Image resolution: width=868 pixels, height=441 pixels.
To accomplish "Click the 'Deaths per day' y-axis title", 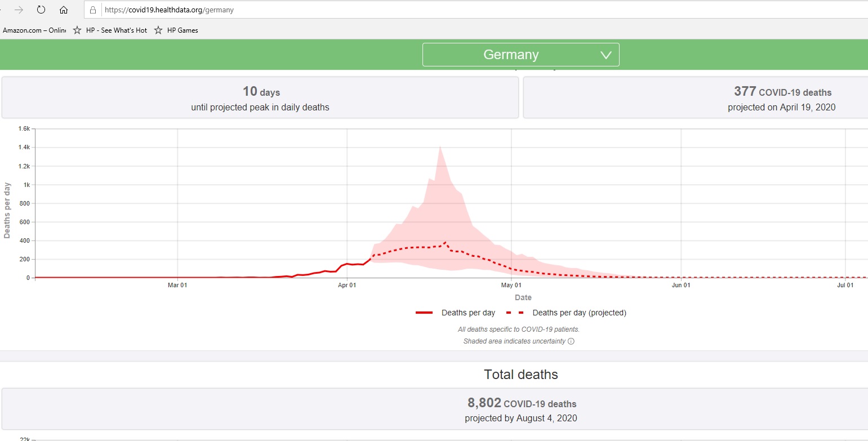I will (7, 211).
